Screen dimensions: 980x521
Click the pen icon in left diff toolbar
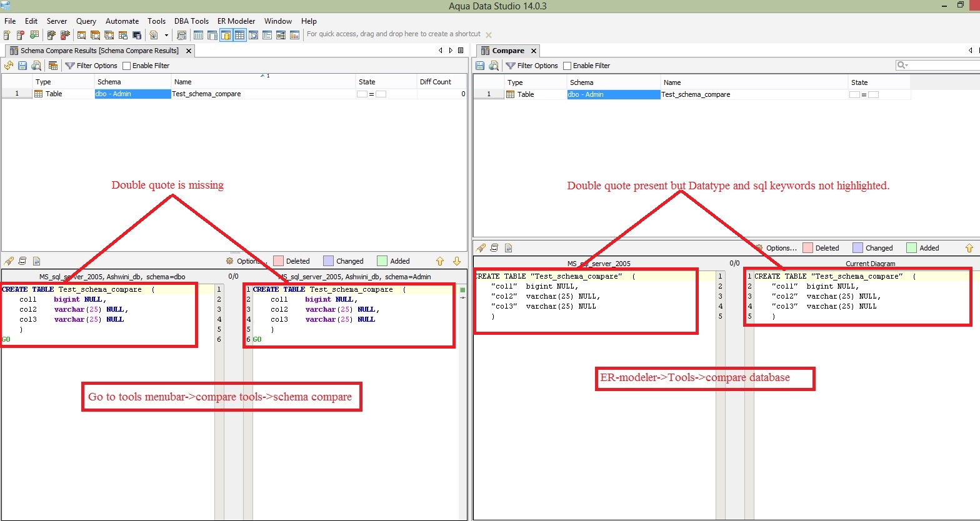click(x=9, y=261)
